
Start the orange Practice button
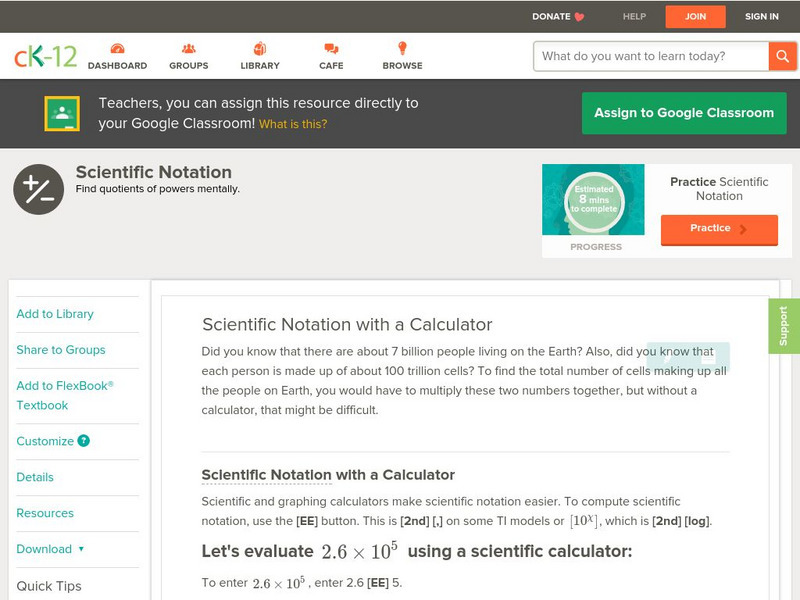(x=719, y=229)
